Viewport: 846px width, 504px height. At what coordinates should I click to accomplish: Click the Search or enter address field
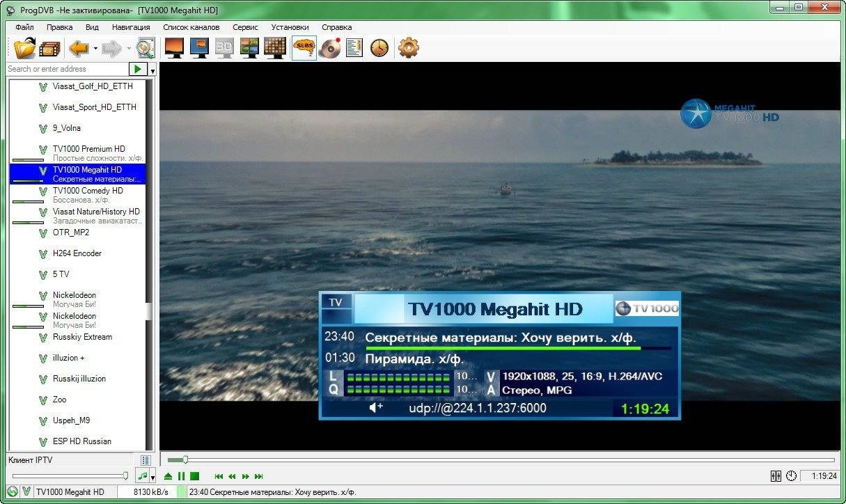point(68,69)
